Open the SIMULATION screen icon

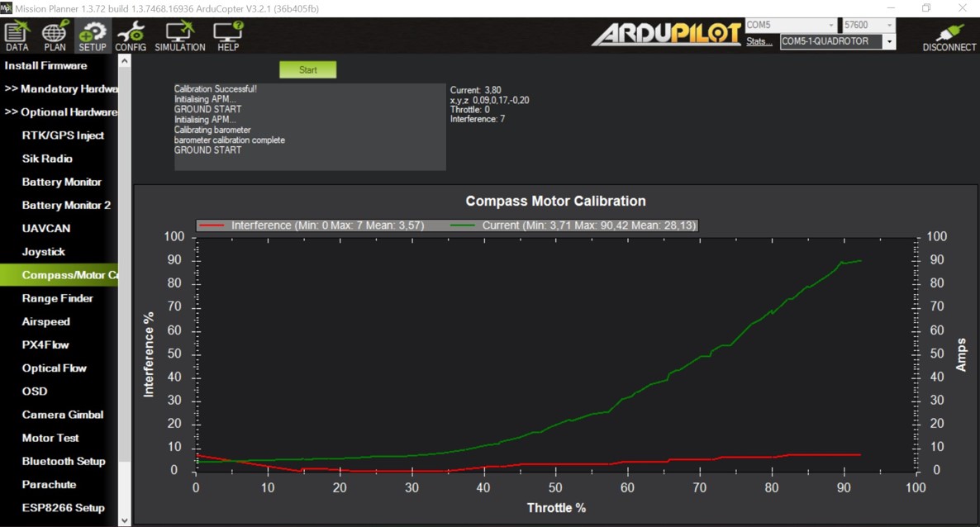(x=179, y=37)
